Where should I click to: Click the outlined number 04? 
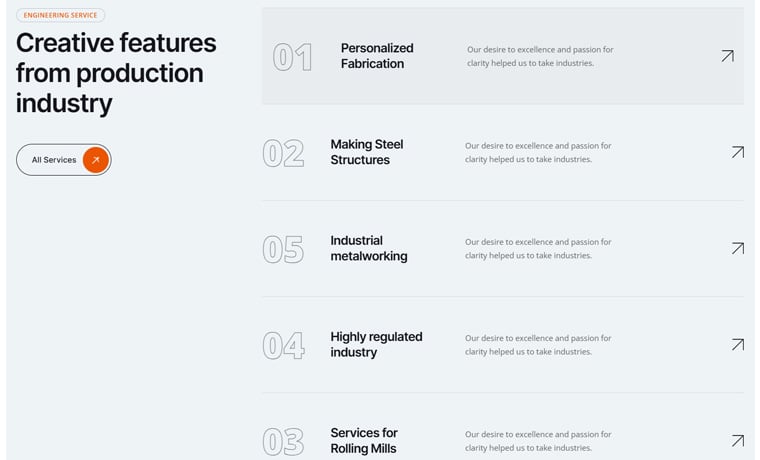pos(283,345)
